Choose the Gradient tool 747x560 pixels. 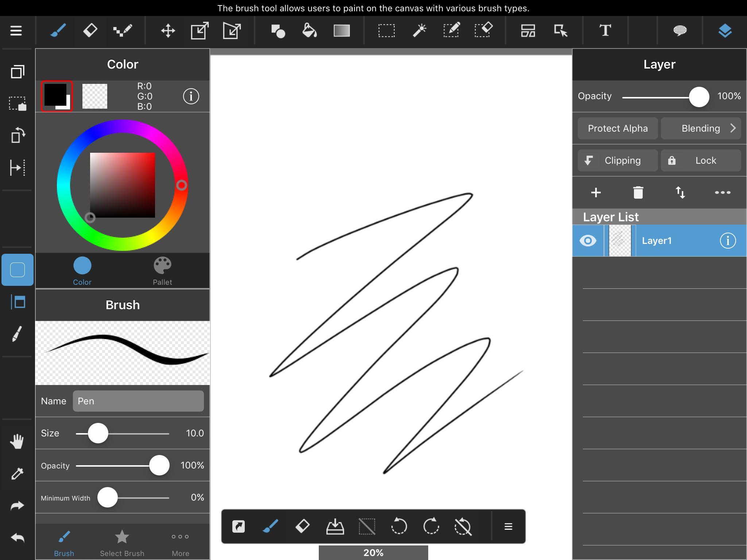point(341,30)
